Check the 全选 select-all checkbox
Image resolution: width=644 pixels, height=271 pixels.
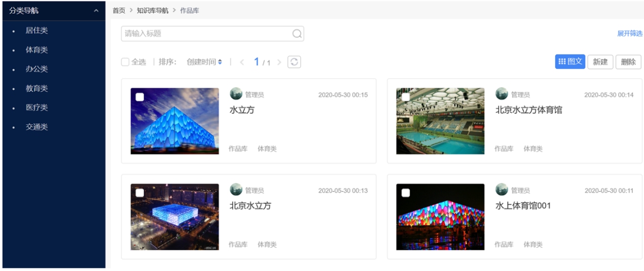click(125, 62)
